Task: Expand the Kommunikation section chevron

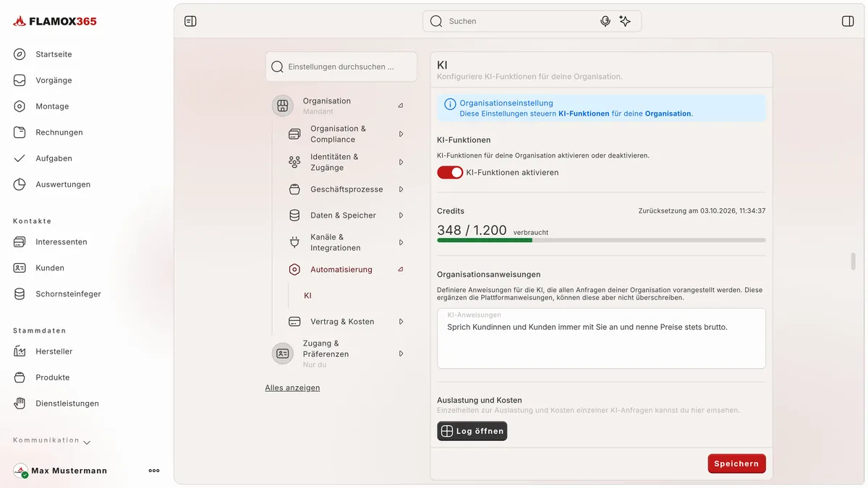Action: (87, 442)
